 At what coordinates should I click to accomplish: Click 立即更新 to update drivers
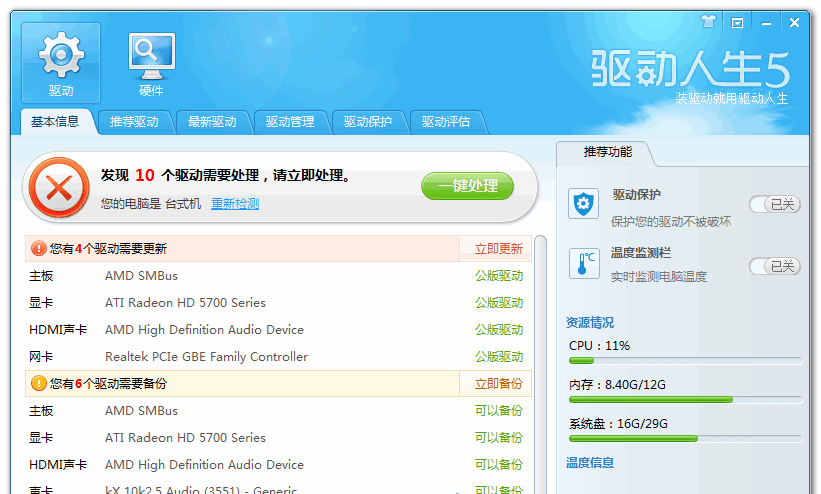coord(498,249)
